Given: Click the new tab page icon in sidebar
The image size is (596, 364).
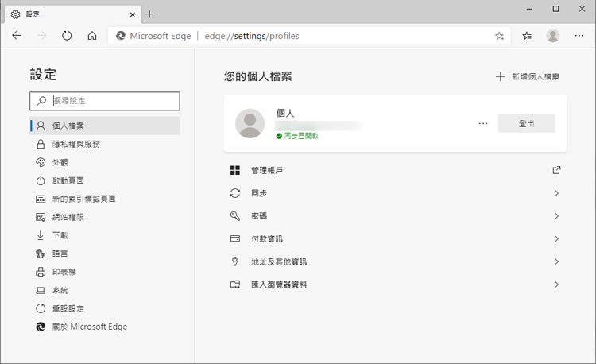Looking at the screenshot, I should pyautogui.click(x=41, y=199).
